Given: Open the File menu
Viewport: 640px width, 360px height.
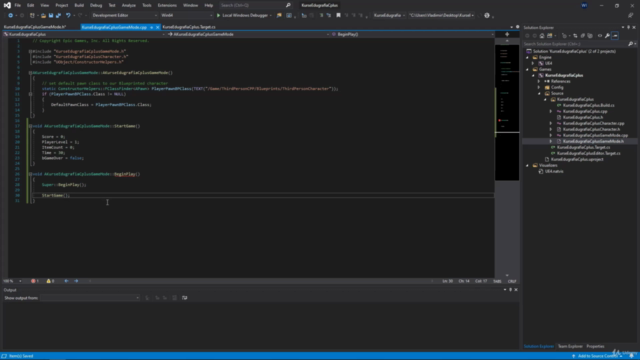Looking at the screenshot, I should (x=18, y=5).
